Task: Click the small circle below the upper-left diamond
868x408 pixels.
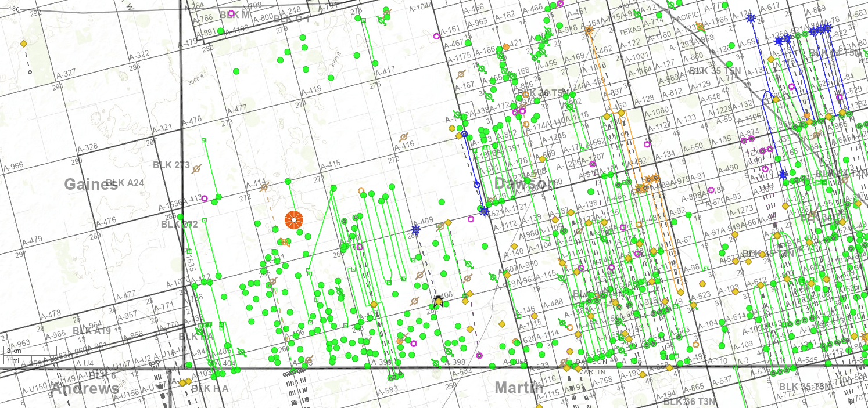Action: [x=30, y=72]
